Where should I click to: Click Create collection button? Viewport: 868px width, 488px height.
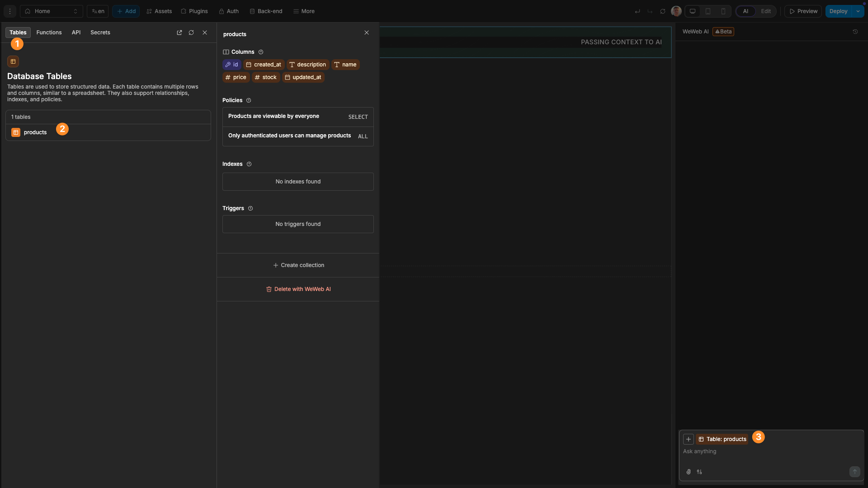[x=298, y=265]
